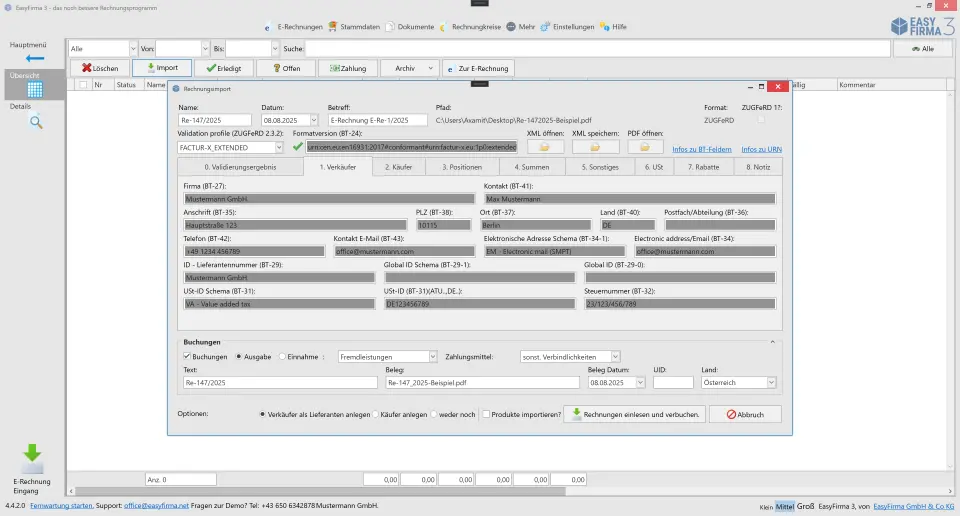Screen dimensions: 960x516
Task: Toggle the ZUGFeRD 1? checkbox
Action: tap(761, 120)
